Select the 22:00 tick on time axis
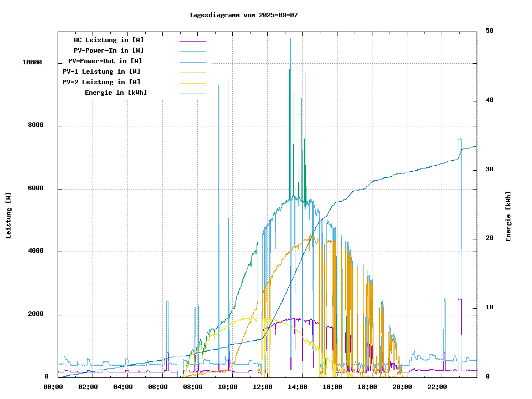 pos(437,387)
